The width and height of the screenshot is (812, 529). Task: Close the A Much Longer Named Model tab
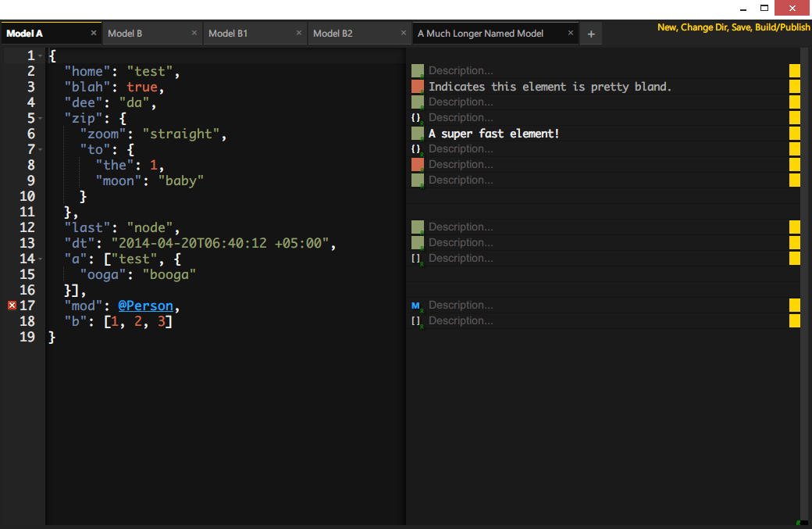pyautogui.click(x=571, y=33)
